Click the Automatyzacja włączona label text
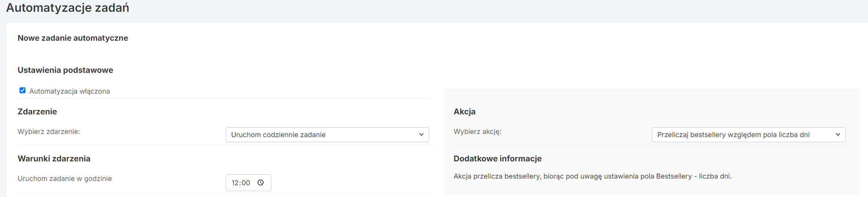 (69, 91)
